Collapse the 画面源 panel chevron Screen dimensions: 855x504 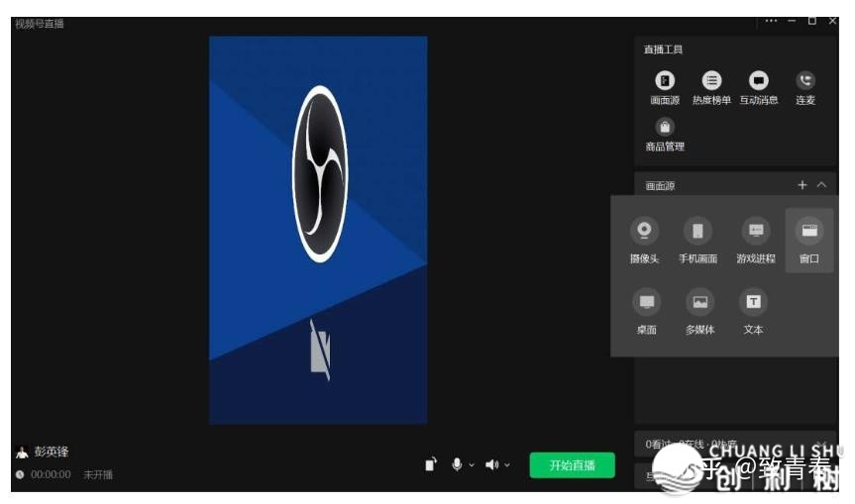pyautogui.click(x=821, y=185)
